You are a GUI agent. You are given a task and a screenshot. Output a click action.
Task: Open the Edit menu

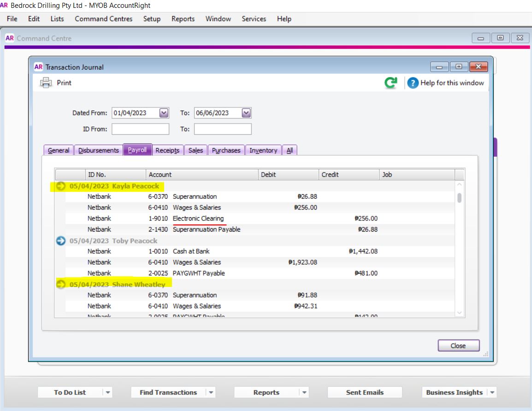(34, 18)
